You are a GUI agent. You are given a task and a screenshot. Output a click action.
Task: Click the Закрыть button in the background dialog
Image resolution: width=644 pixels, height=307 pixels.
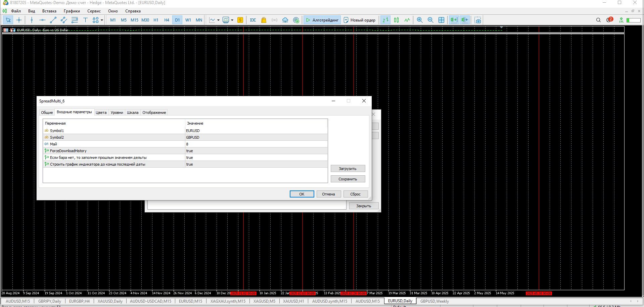pos(364,206)
